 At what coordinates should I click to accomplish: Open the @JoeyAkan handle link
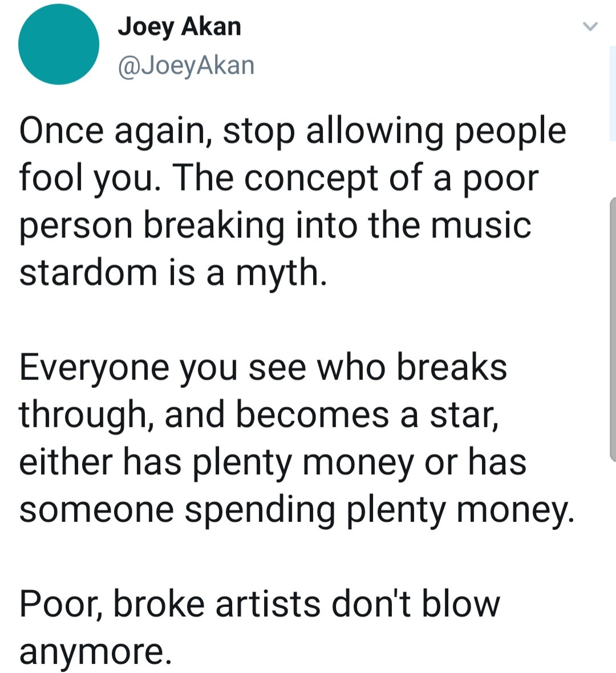[x=186, y=65]
